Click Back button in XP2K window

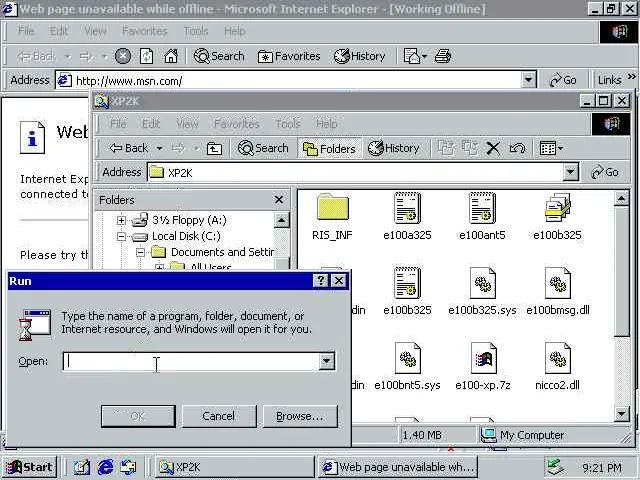pos(129,148)
